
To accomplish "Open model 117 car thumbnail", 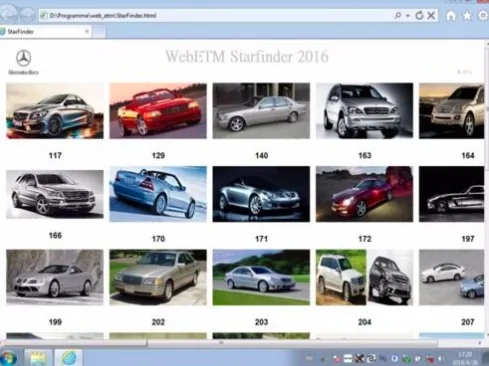I will coord(55,111).
